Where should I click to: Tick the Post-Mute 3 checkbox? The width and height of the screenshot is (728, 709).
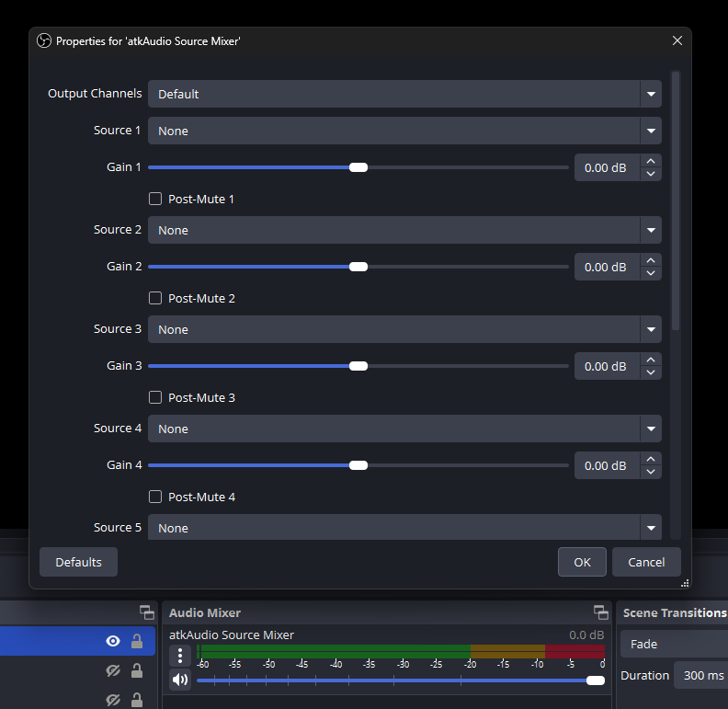pos(155,397)
